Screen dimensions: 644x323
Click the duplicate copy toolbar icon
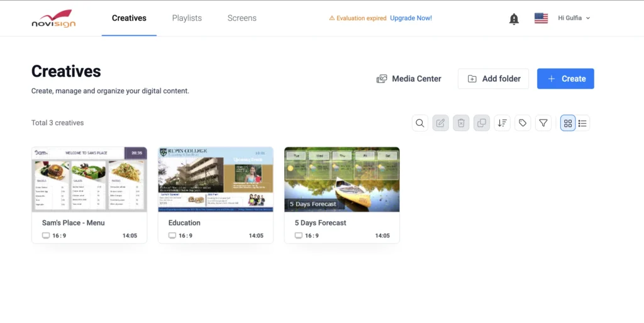[x=481, y=123]
